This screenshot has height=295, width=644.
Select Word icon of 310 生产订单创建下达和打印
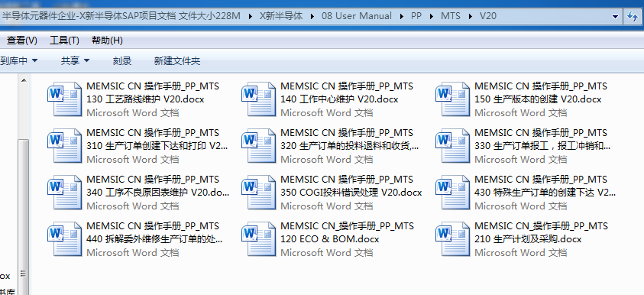click(65, 146)
